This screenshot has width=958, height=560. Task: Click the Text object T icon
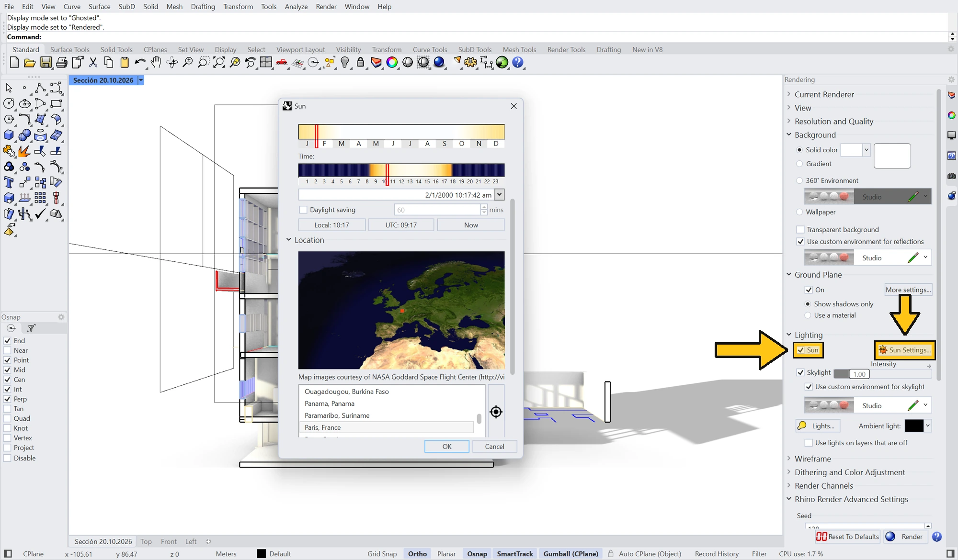click(9, 182)
